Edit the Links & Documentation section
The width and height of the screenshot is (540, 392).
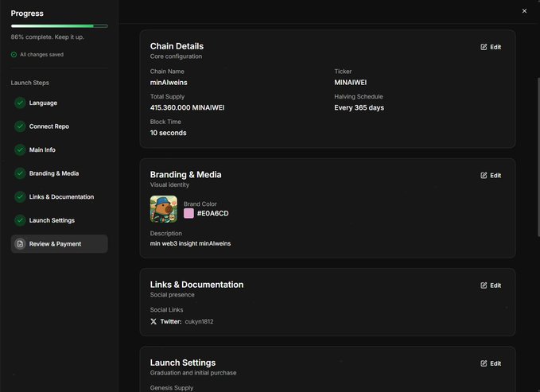tap(491, 285)
